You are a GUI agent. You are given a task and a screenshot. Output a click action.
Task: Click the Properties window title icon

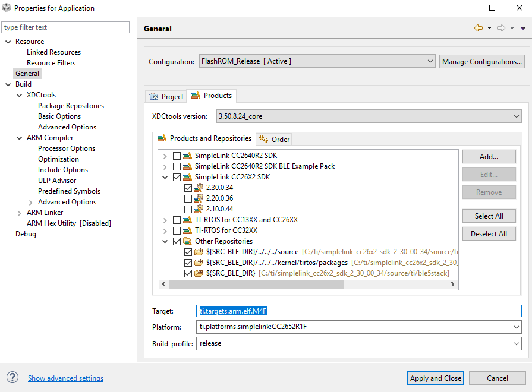coord(7,8)
